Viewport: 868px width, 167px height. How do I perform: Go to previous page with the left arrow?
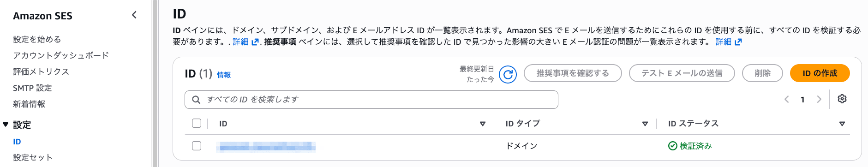(x=787, y=99)
